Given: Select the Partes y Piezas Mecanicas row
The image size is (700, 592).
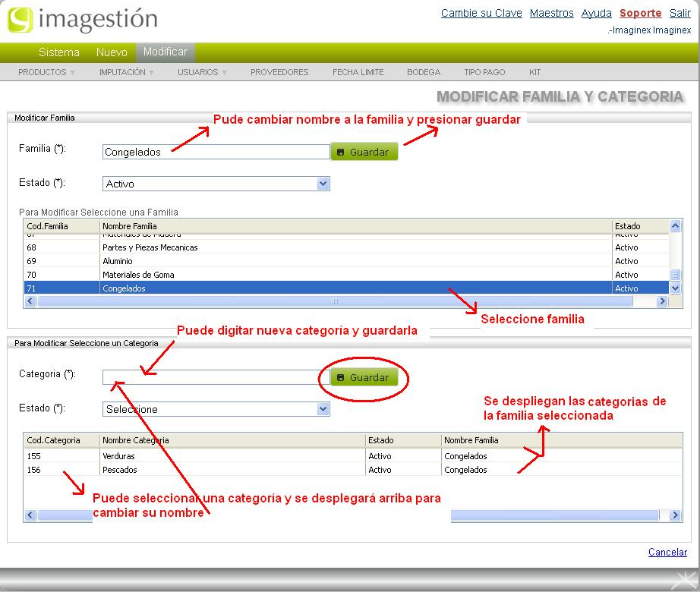Looking at the screenshot, I should 346,247.
